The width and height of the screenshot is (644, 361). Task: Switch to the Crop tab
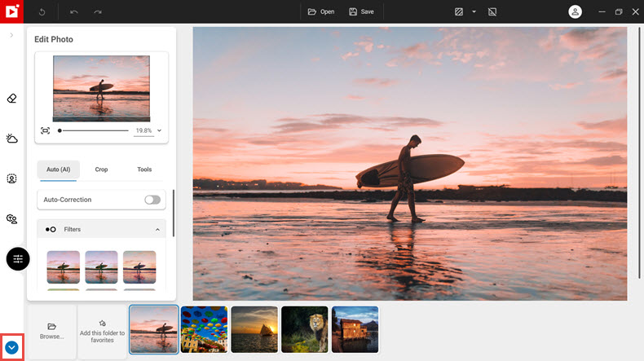101,169
